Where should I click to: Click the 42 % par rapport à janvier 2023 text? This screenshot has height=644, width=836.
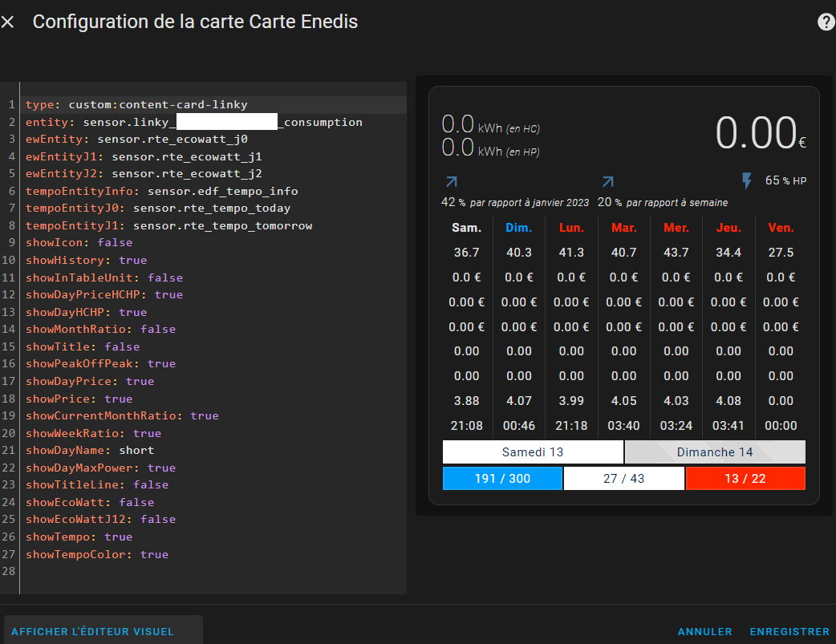pos(515,203)
